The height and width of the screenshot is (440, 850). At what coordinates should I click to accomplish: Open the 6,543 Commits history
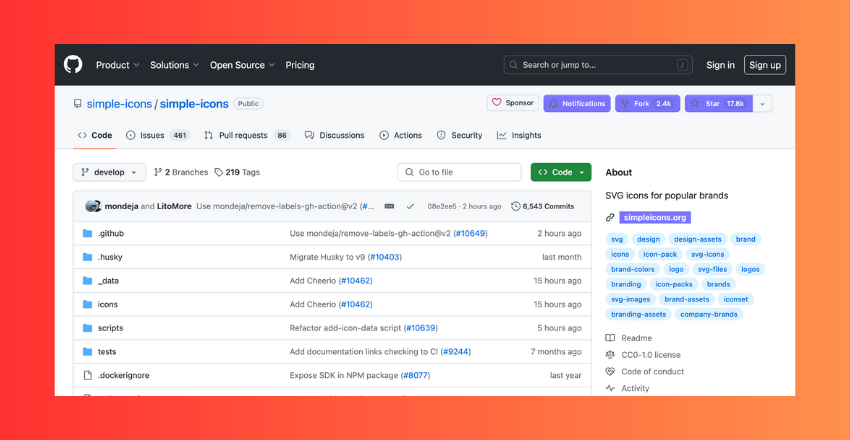[x=543, y=206]
